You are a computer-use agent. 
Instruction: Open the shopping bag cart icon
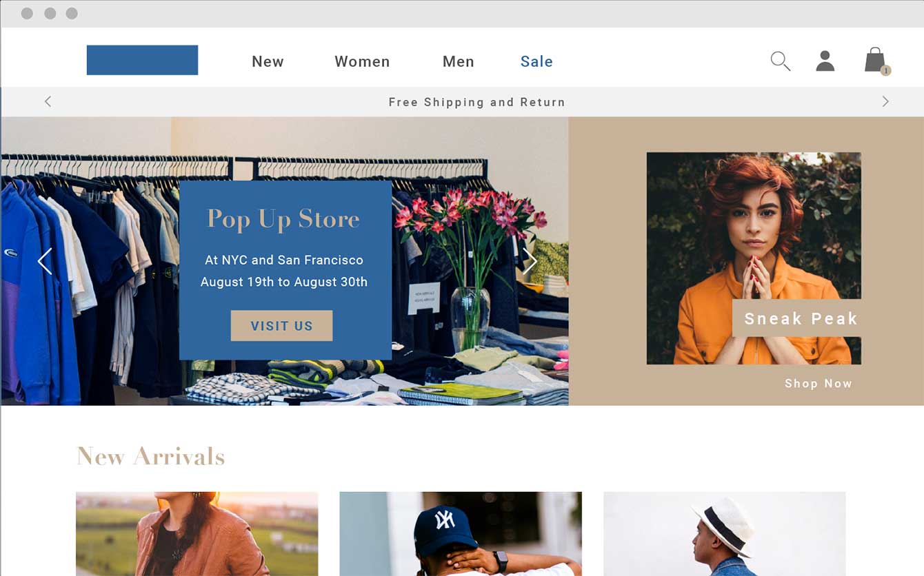(x=875, y=61)
